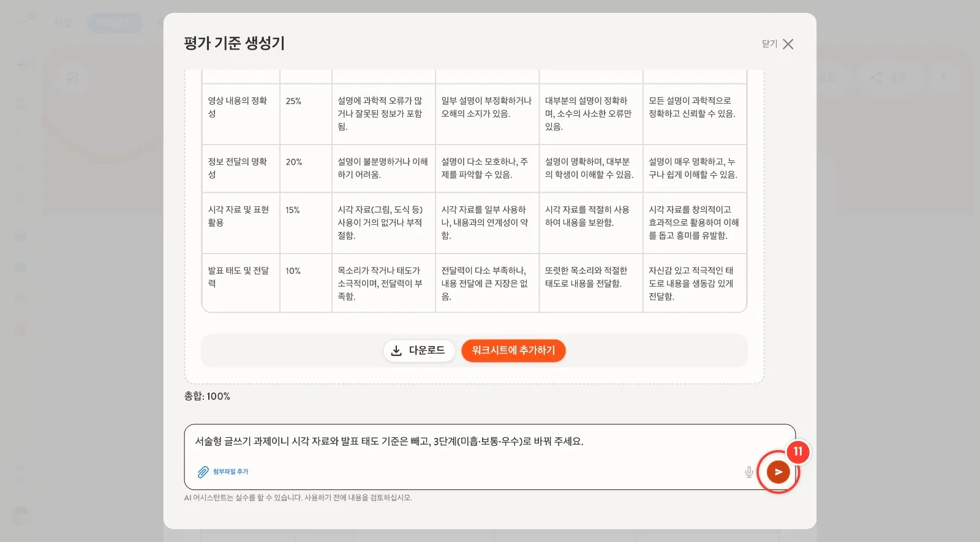Screen dimensions: 980x542
Task: Click cell '설명이 다소 모호하나'
Action: pyautogui.click(x=487, y=168)
